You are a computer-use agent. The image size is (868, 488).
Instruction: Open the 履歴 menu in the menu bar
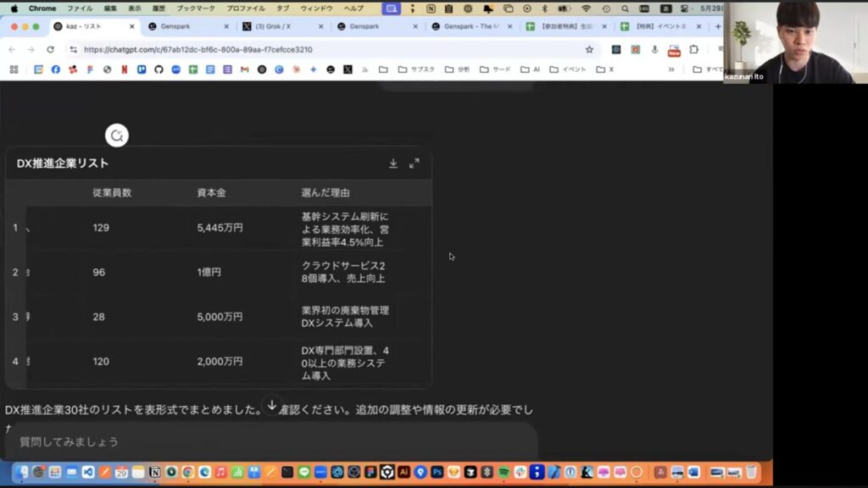pyautogui.click(x=159, y=8)
